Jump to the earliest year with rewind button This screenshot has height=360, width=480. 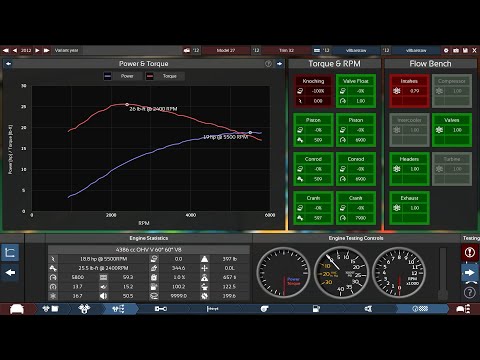(x=6, y=50)
